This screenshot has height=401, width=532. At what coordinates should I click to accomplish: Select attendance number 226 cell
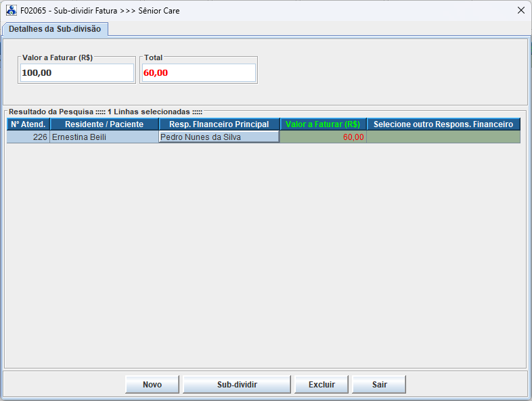[28, 137]
